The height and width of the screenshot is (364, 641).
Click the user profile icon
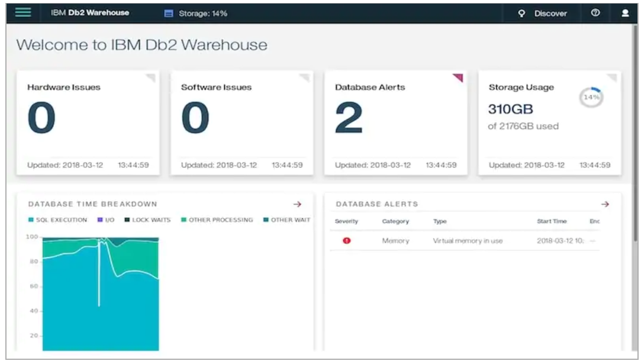tap(626, 12)
